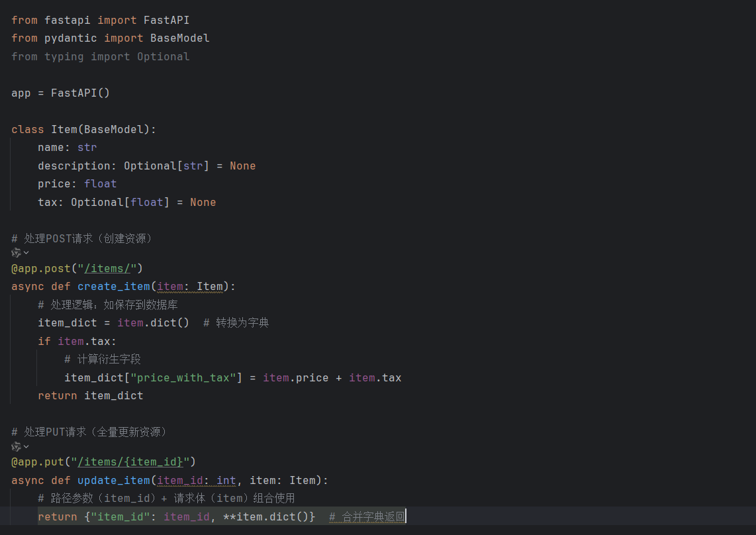Click the underlined "item_id: int" parameter
The width and height of the screenshot is (756, 535).
tap(197, 481)
